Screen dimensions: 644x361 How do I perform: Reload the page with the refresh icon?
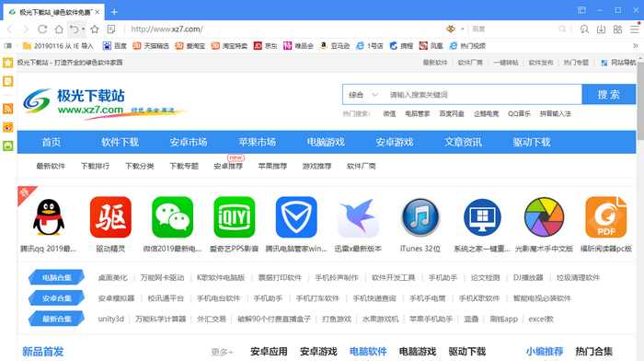point(42,29)
